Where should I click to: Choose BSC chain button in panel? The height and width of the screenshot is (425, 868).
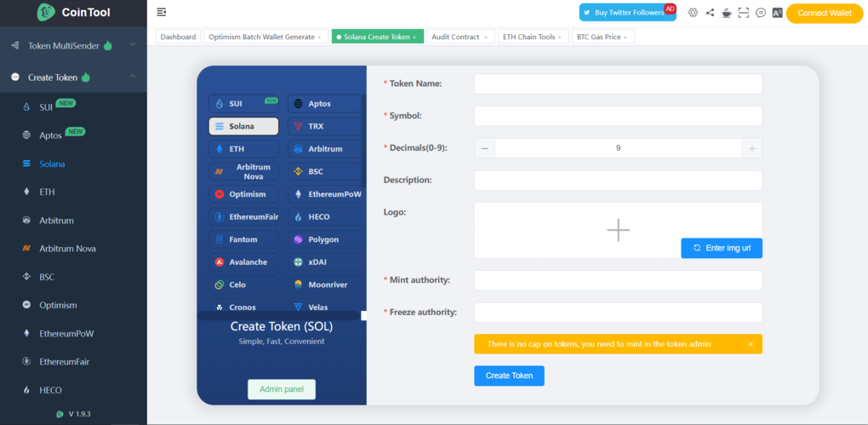324,172
